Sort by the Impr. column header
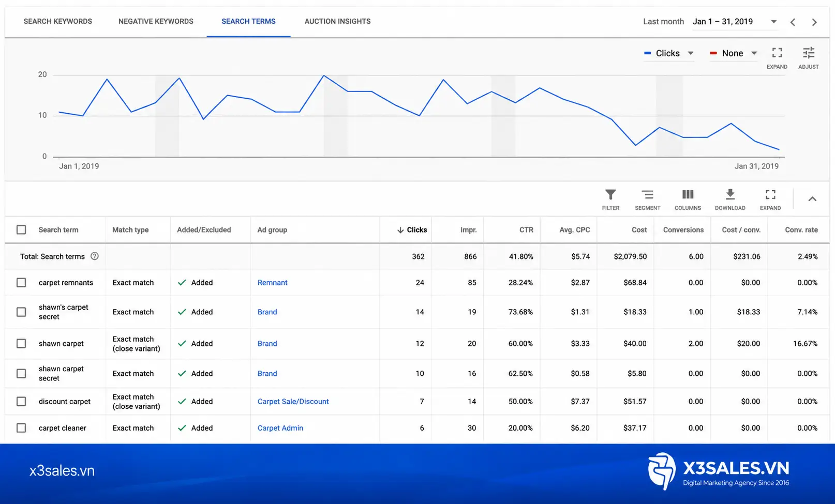 469,230
